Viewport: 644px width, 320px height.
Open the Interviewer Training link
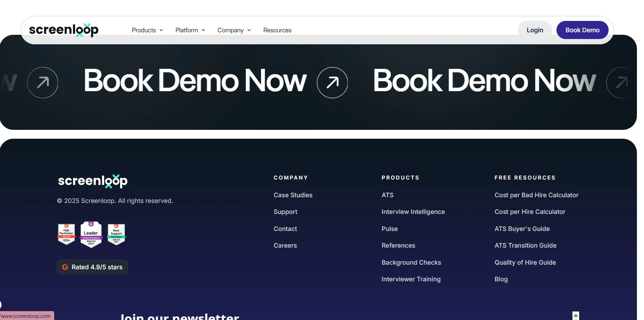tap(411, 279)
